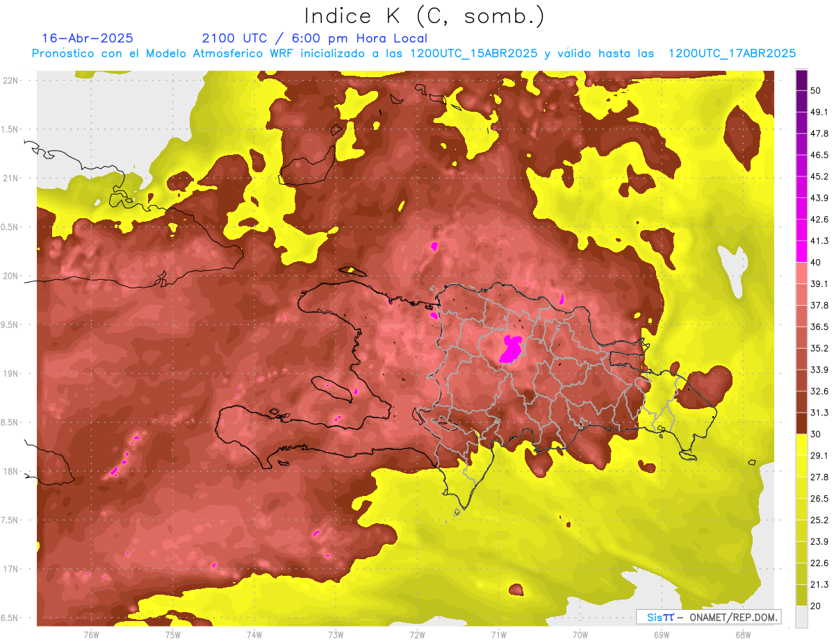The height and width of the screenshot is (644, 834).
Task: Click the colorbar value "22.6"
Action: (819, 563)
